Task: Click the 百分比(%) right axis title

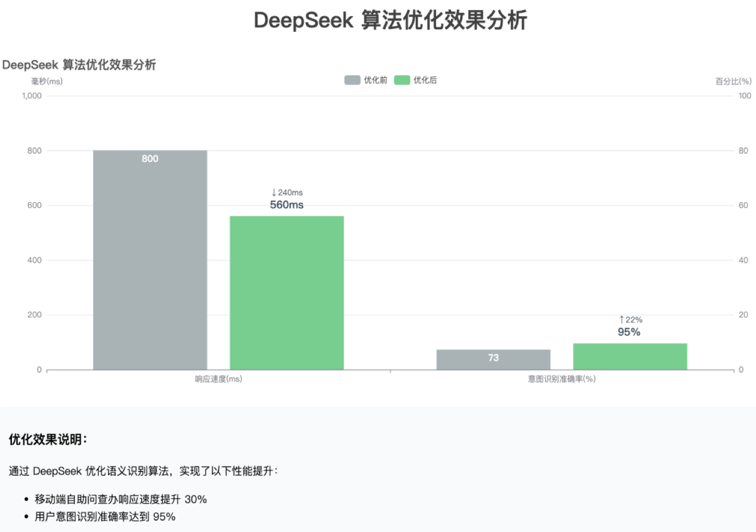Action: pos(733,81)
